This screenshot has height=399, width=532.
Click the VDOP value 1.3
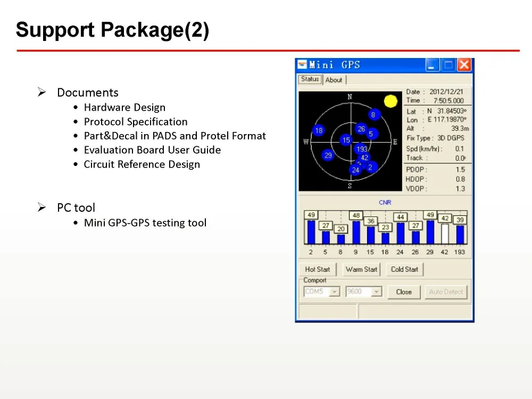coord(460,189)
